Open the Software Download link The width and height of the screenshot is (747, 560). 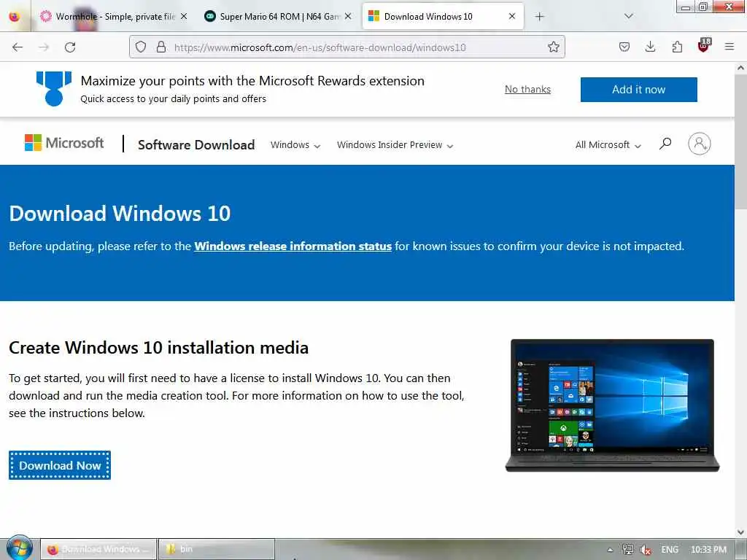[196, 145]
